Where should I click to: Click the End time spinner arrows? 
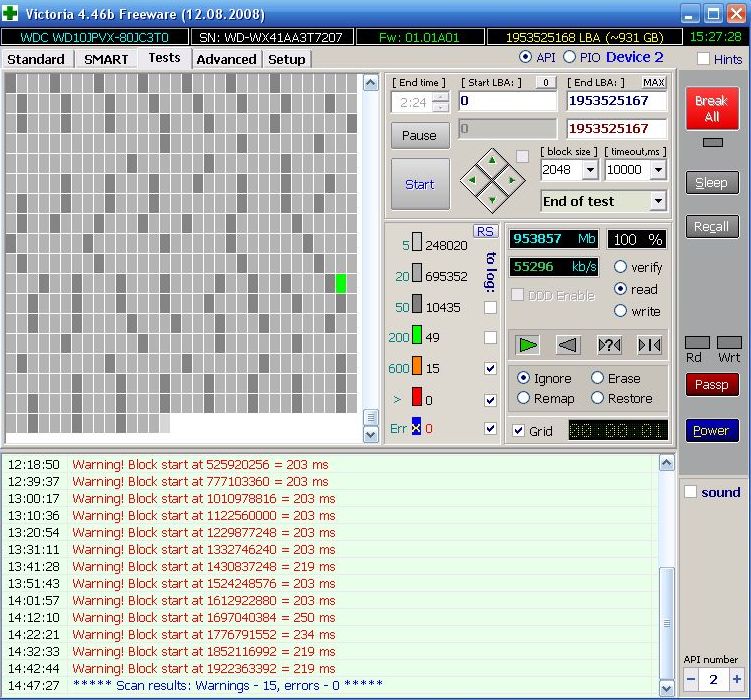click(x=440, y=102)
